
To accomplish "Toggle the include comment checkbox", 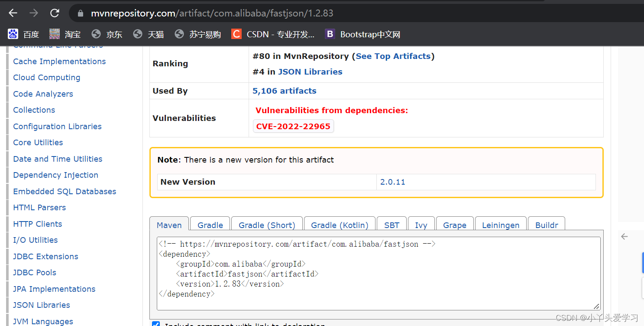I will tap(156, 324).
